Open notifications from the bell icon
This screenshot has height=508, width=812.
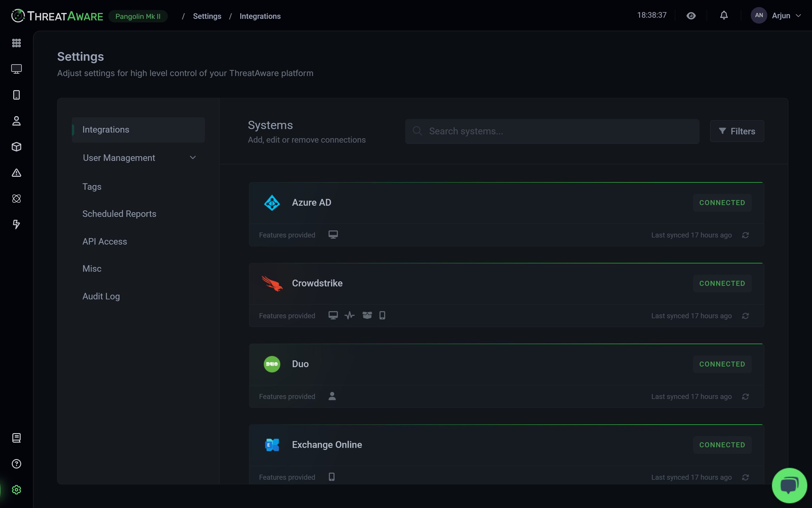(x=723, y=15)
